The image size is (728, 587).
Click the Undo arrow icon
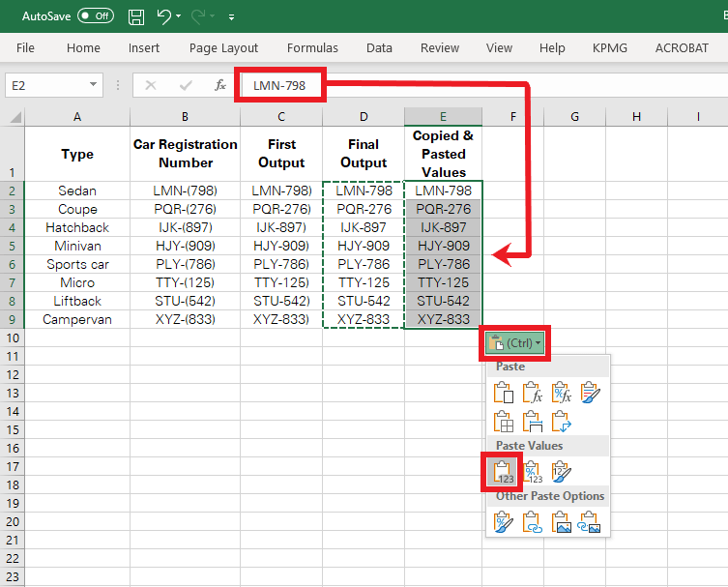click(x=164, y=16)
